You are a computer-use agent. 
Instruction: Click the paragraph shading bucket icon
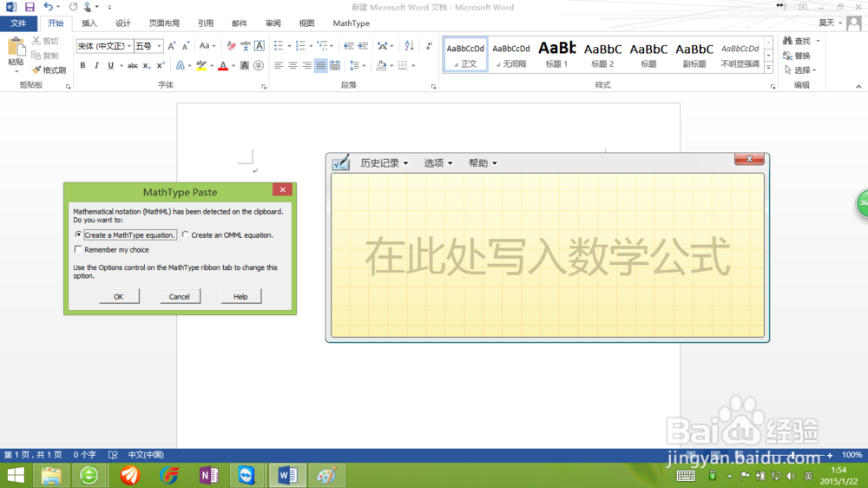(x=381, y=65)
